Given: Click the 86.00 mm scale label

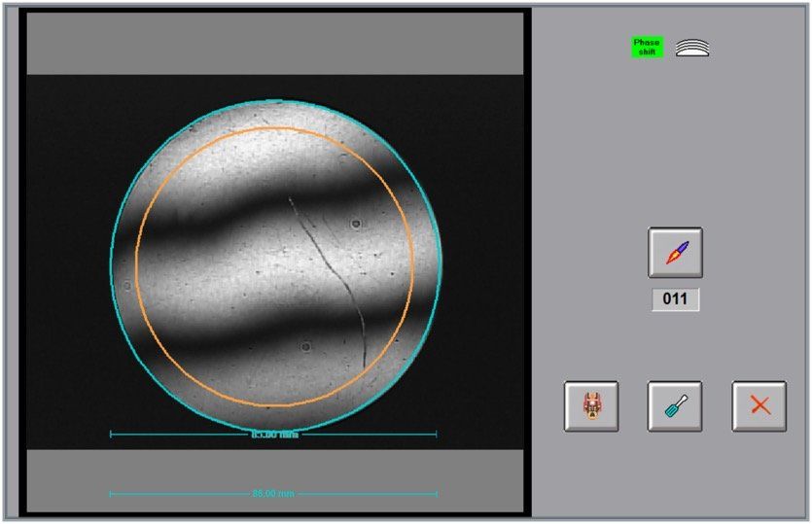Looking at the screenshot, I should click(x=273, y=494).
